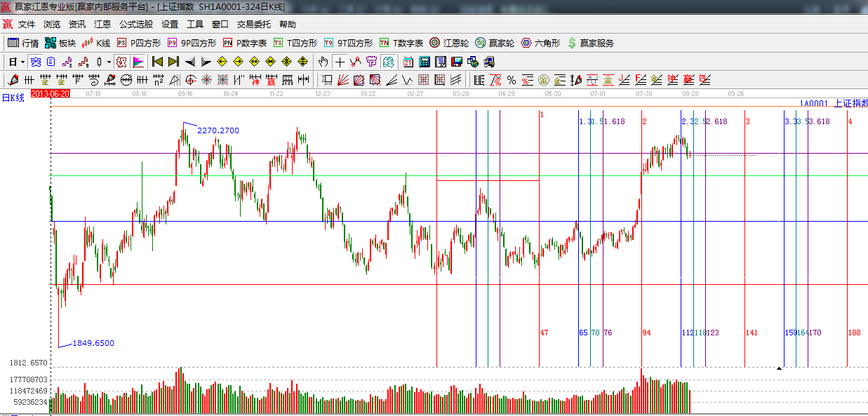Click the 赢家服务 button
Viewport: 868px width, 416px height.
[x=590, y=43]
